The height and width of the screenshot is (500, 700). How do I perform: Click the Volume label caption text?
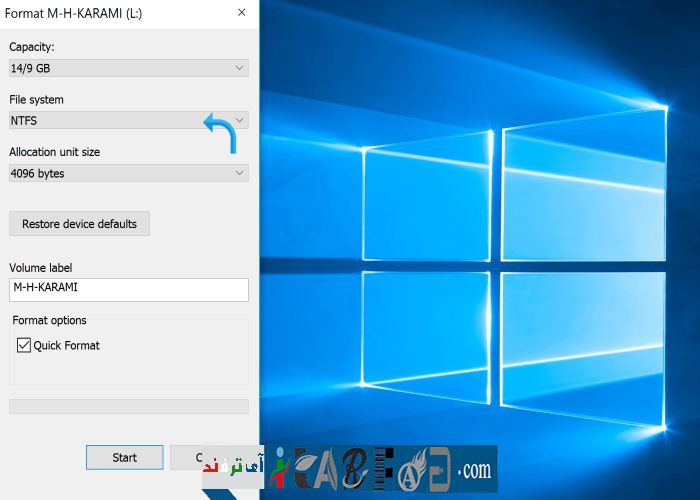pos(40,267)
